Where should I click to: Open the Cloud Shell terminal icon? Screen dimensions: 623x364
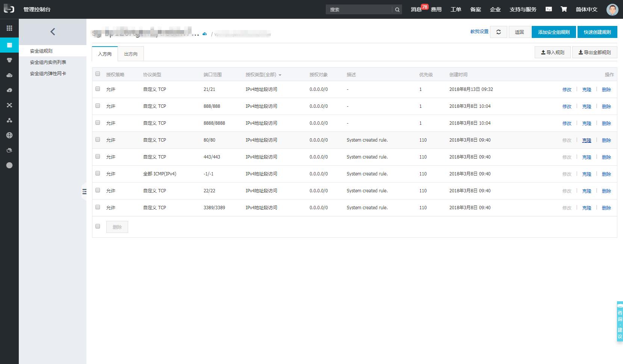point(549,9)
